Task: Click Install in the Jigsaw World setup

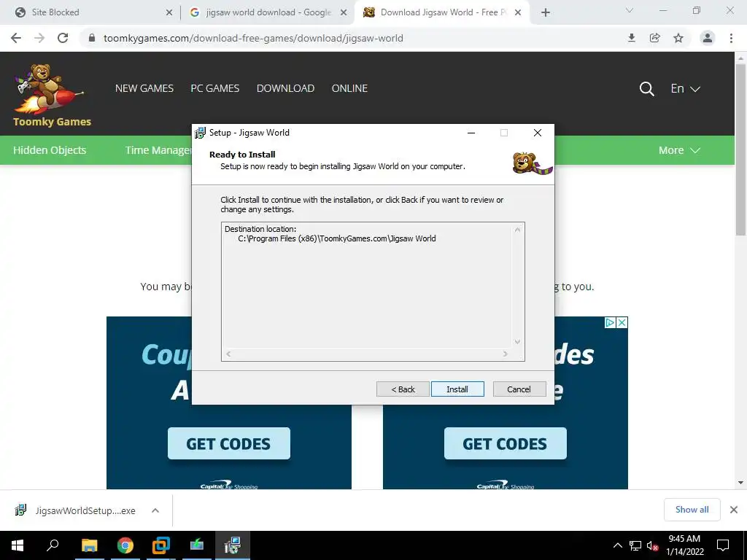Action: pyautogui.click(x=457, y=389)
